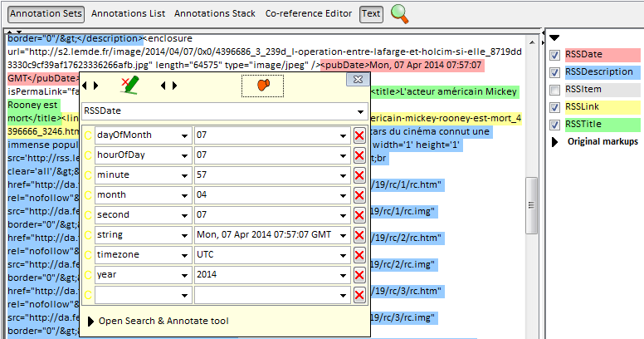
Task: Open the magnifying glass search tool
Action: [400, 13]
